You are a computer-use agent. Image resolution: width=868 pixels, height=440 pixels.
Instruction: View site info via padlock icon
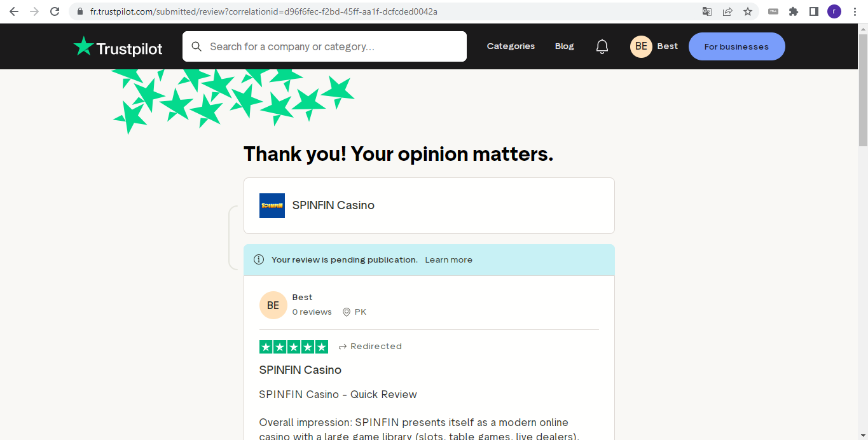click(79, 11)
